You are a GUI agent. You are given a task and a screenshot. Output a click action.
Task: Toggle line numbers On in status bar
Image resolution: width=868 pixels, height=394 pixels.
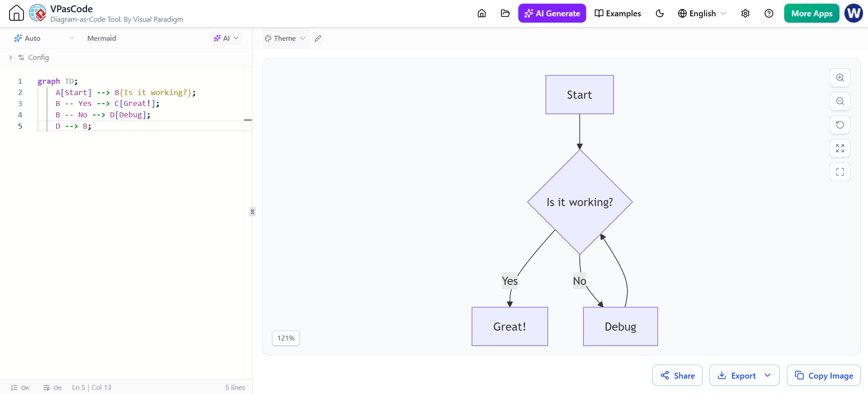[x=20, y=388]
